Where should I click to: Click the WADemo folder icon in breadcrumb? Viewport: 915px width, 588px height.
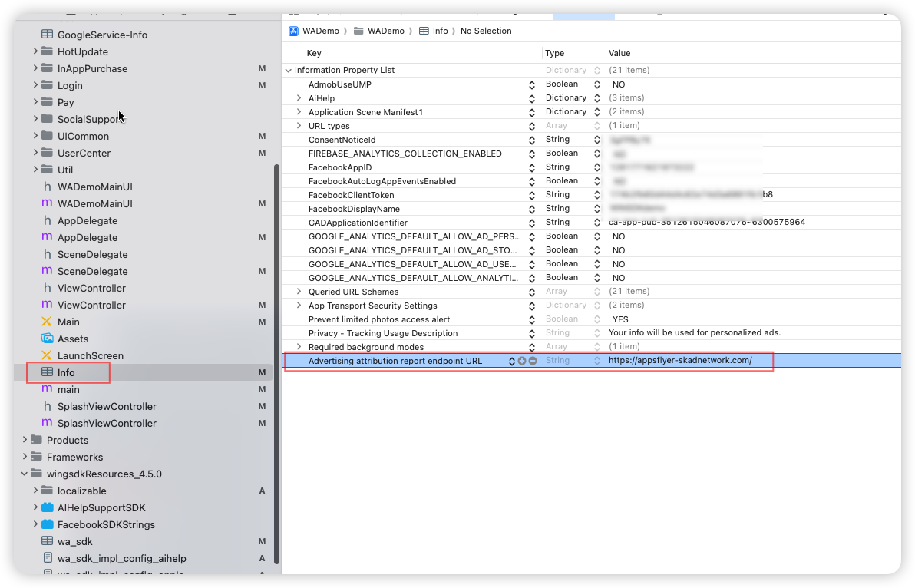(358, 31)
